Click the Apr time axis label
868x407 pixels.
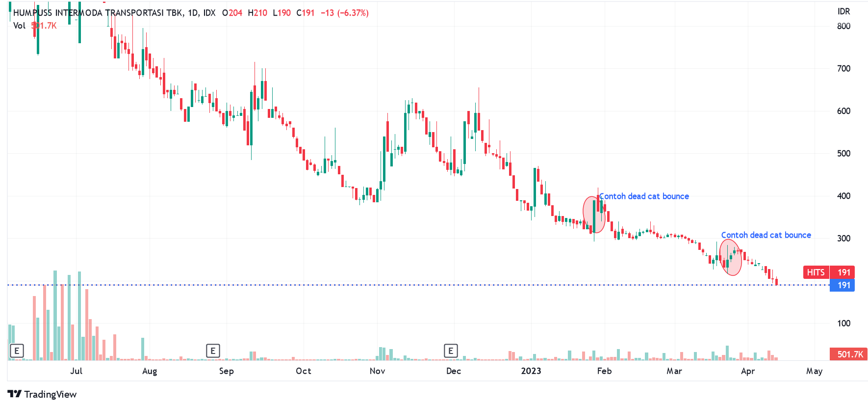[748, 371]
